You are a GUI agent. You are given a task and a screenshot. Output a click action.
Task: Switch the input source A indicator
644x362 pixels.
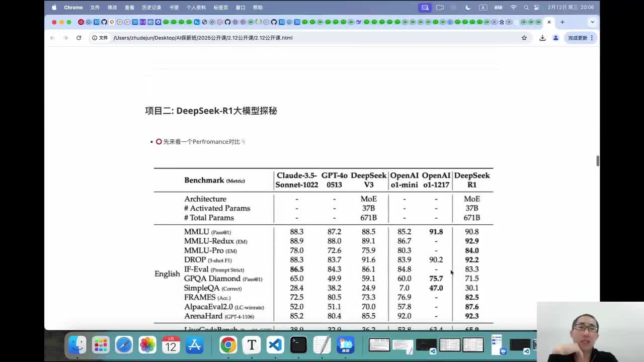pos(483,8)
